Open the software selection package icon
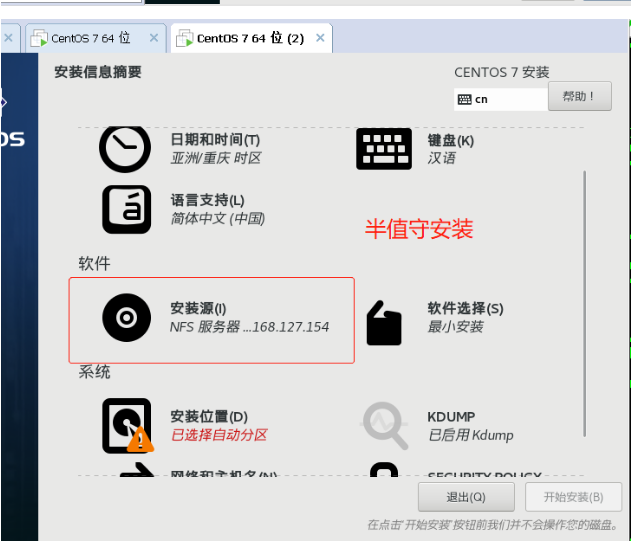Screen dimensions: 632x546 pyautogui.click(x=384, y=323)
